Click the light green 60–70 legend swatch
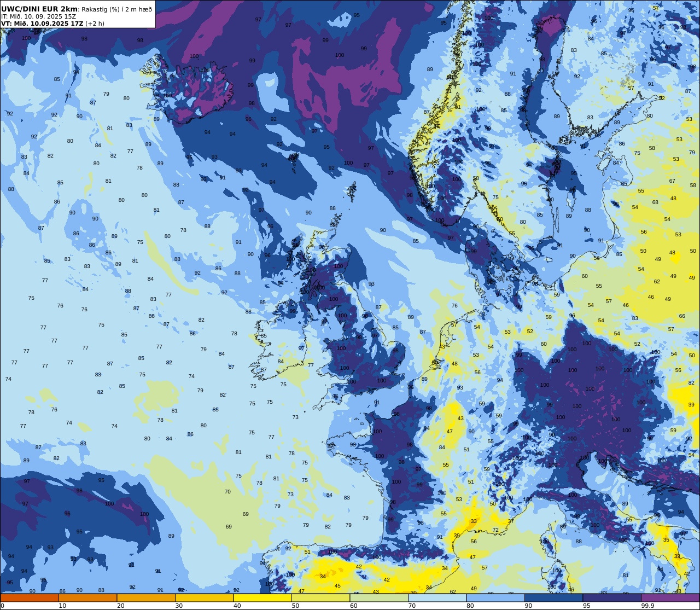700x610 pixels. coord(379,597)
